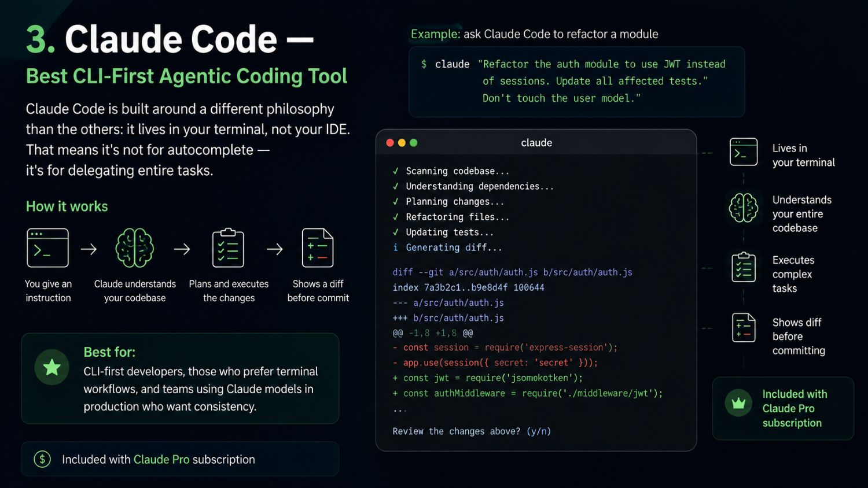Image resolution: width=868 pixels, height=488 pixels.
Task: Click the 'You give an instruction' caption
Action: click(48, 291)
